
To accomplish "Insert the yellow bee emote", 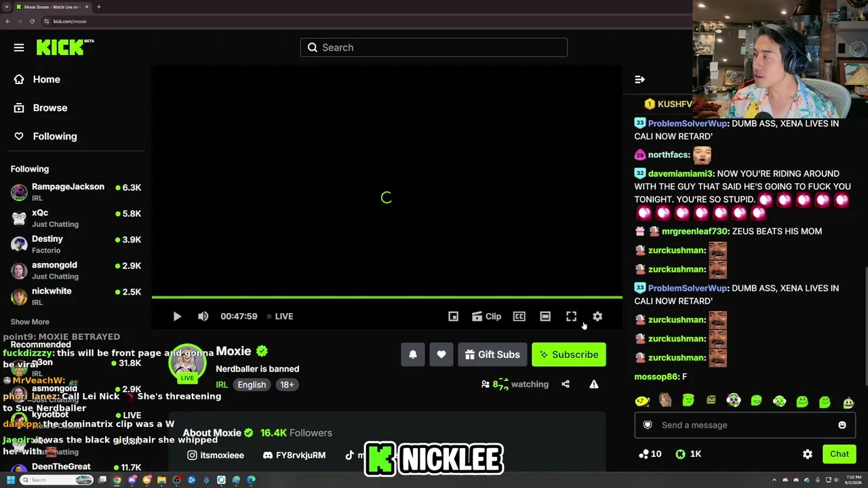I will (642, 401).
